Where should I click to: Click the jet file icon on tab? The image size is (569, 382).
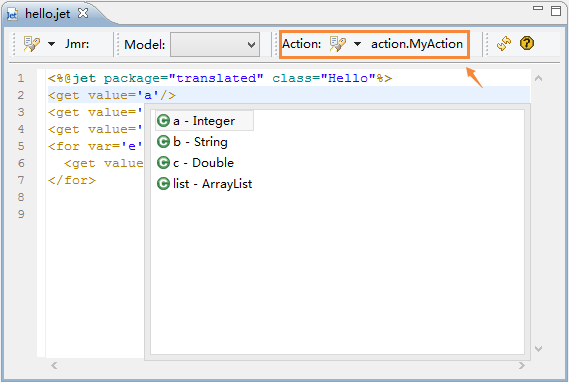point(12,14)
